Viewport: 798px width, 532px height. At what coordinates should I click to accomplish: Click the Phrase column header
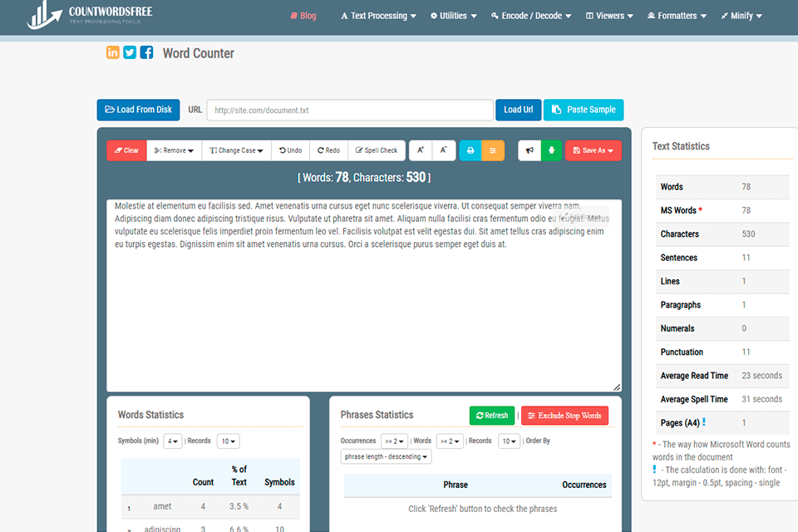[456, 485]
